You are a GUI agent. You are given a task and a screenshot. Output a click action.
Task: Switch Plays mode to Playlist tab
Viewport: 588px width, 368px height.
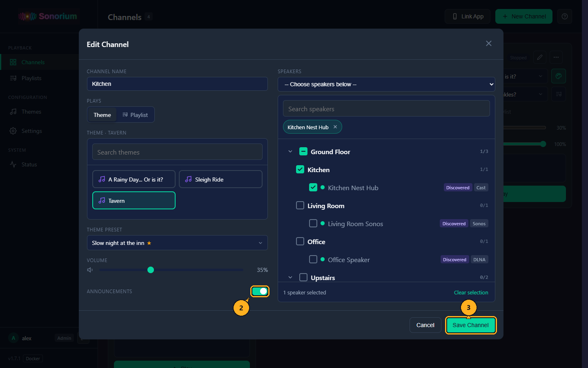(x=135, y=115)
